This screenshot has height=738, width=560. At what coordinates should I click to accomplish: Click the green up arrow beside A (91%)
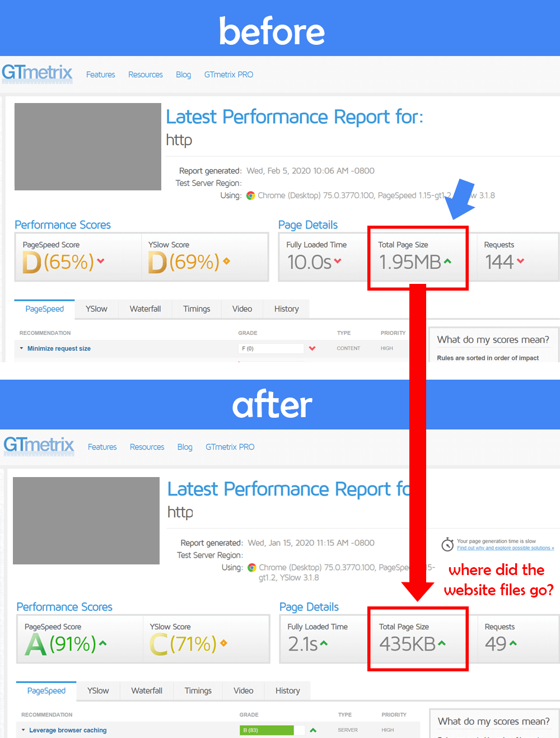coord(103,643)
